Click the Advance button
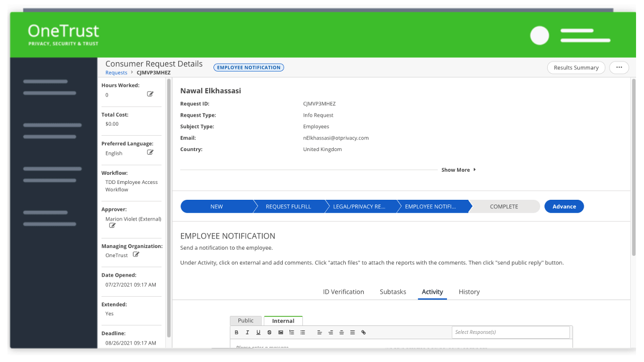 click(x=564, y=206)
